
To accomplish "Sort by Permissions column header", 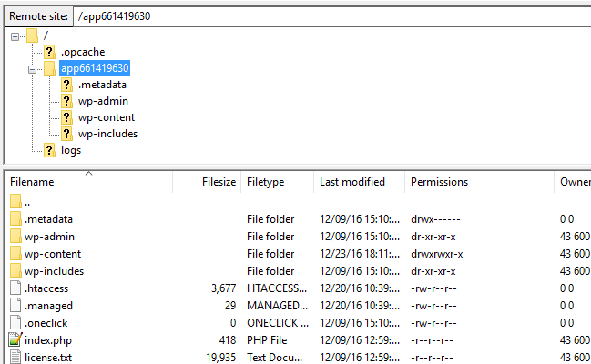I will [479, 182].
